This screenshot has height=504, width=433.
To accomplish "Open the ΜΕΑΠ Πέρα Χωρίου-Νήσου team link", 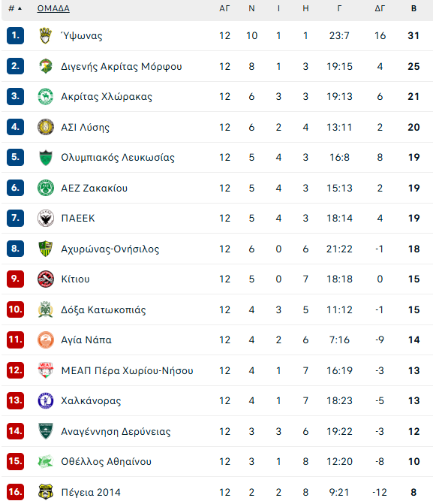I will click(128, 370).
